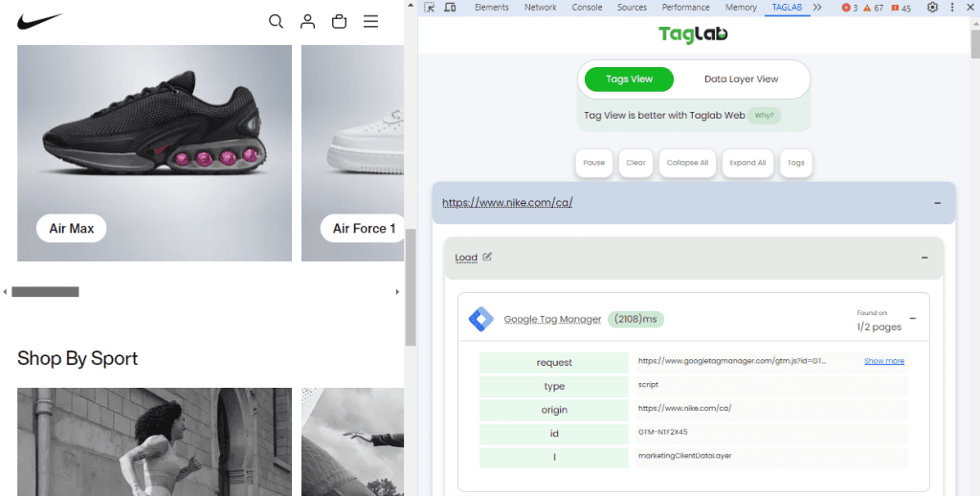Open the https://www.nike.com/ca/ header link
This screenshot has width=980, height=496.
coord(507,203)
